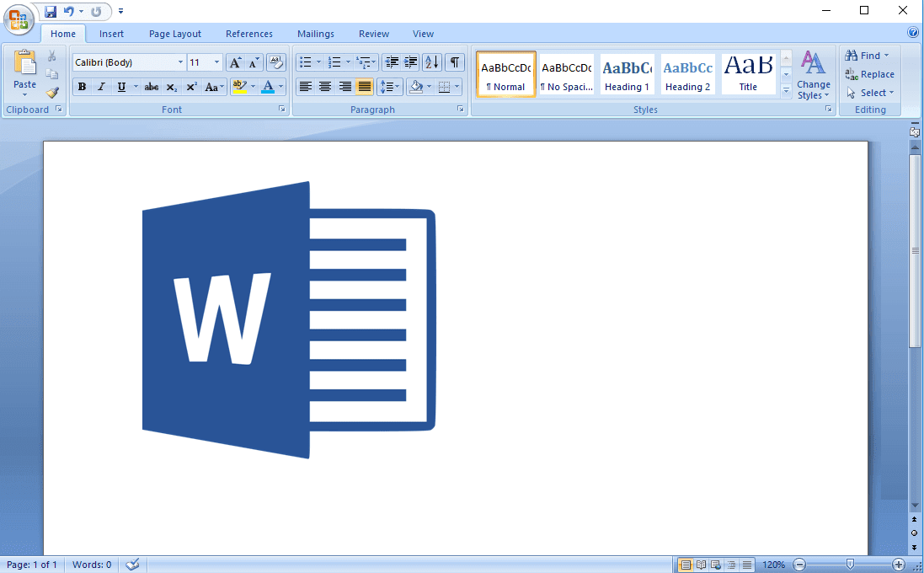
Task: Cut the selection with the scissors icon
Action: pos(52,56)
